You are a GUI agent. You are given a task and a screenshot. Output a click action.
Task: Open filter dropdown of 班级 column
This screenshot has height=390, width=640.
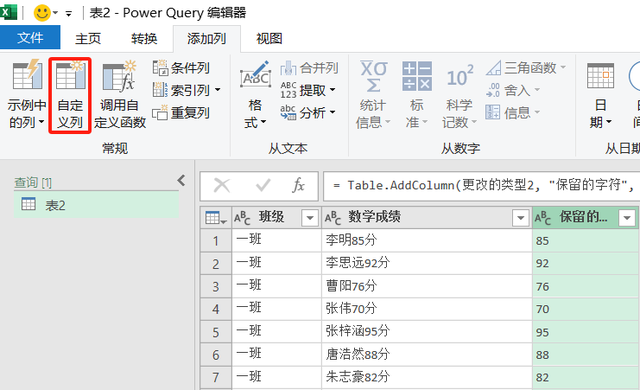coord(310,218)
